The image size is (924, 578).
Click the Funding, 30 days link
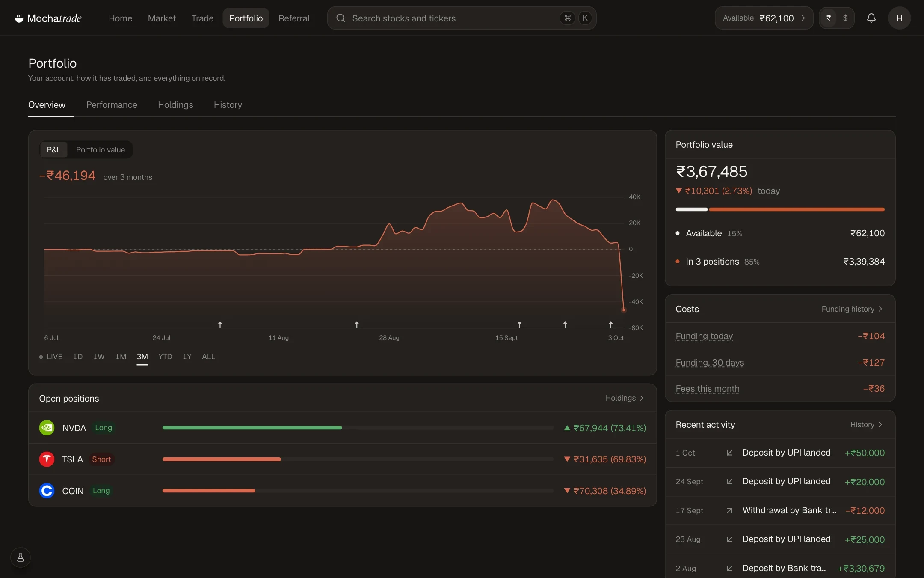(710, 363)
